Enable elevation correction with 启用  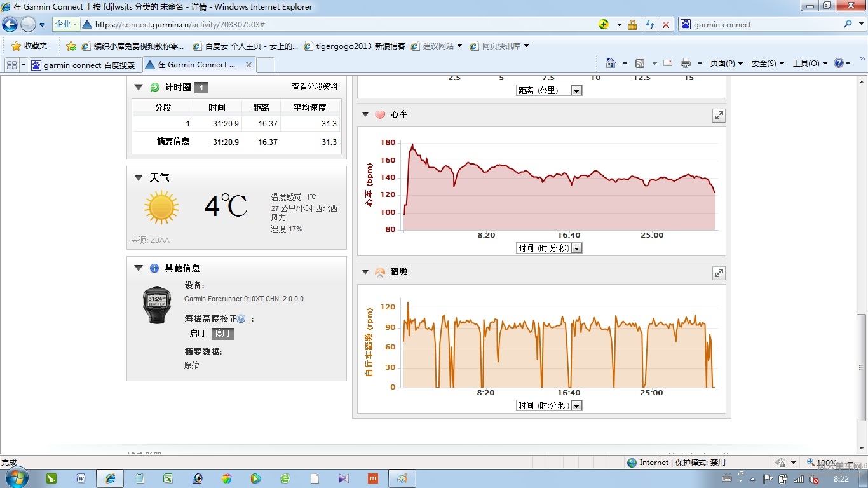point(198,334)
